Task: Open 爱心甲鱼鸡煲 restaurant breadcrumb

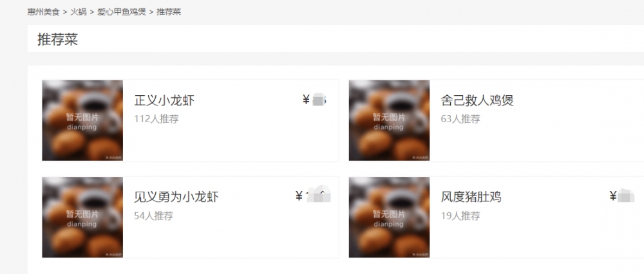Action: (122, 12)
